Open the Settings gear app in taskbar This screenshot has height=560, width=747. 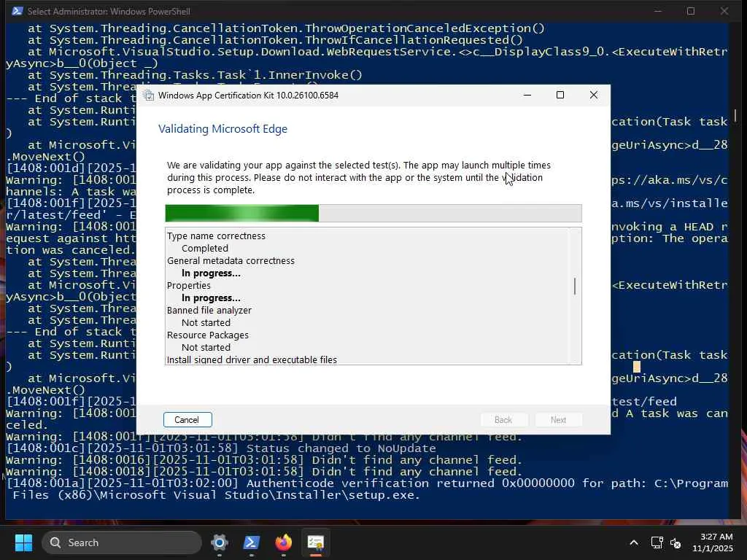click(x=219, y=542)
